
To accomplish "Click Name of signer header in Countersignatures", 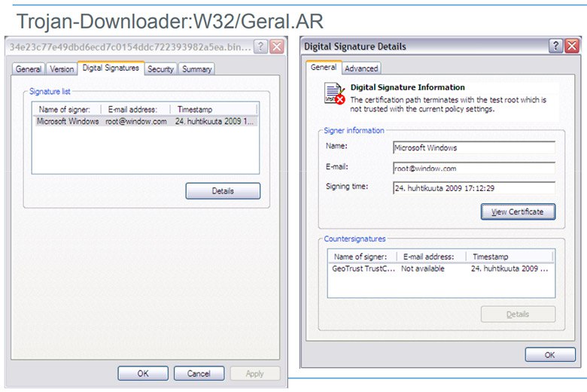I will [363, 257].
